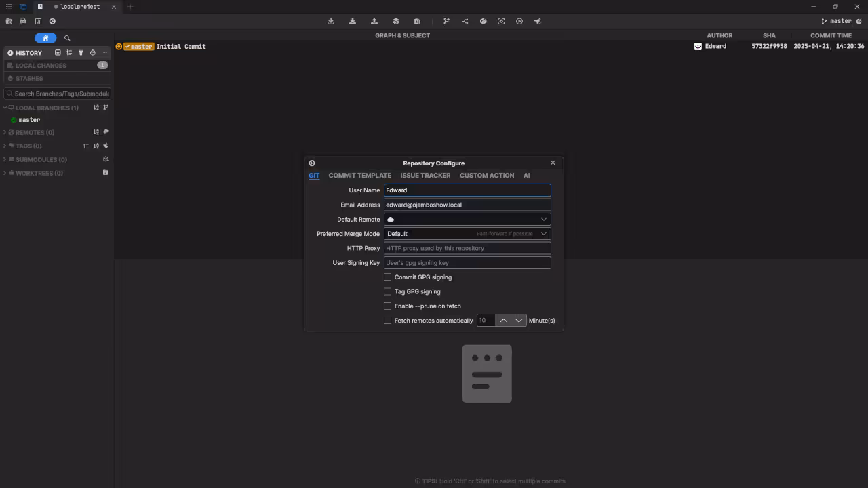Image resolution: width=868 pixels, height=488 pixels.
Task: Click the repository configure icon in toolbar
Action: [52, 21]
